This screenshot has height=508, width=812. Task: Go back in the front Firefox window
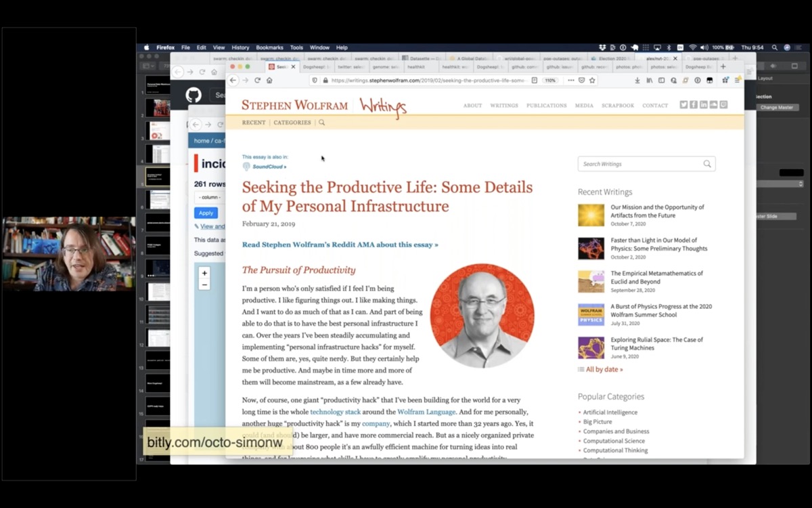pyautogui.click(x=233, y=80)
